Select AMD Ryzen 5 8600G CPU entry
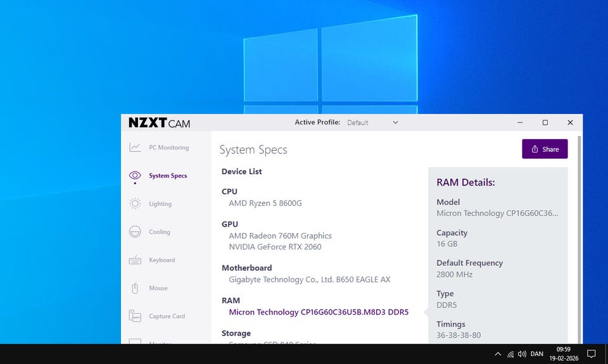The height and width of the screenshot is (364, 608). [x=265, y=203]
